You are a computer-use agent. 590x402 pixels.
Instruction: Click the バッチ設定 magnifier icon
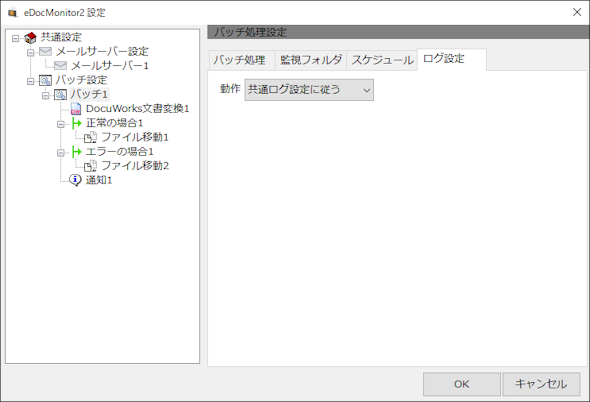46,80
